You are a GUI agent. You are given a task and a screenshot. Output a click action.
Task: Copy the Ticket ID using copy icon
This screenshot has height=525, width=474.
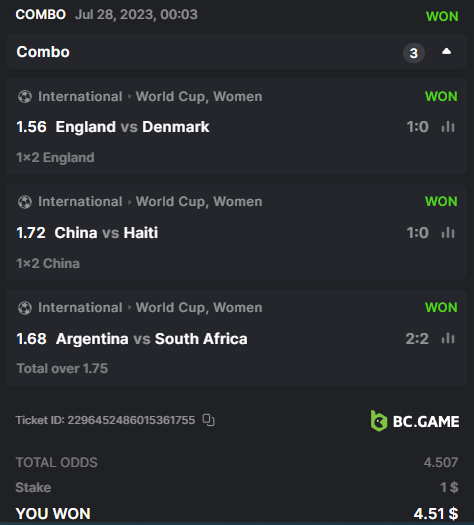pyautogui.click(x=209, y=420)
